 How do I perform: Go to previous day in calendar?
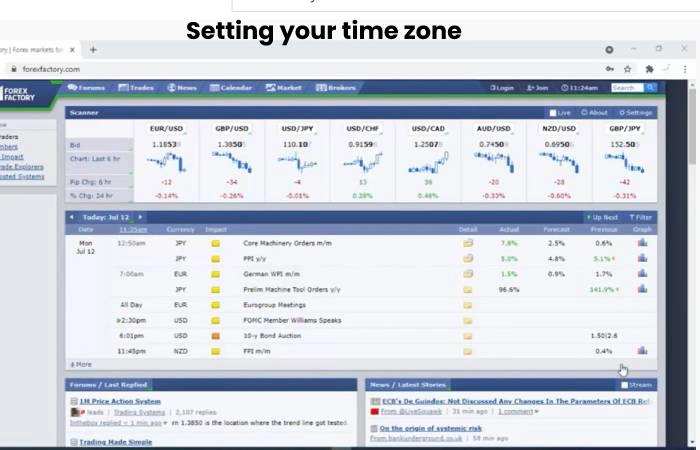pos(71,217)
